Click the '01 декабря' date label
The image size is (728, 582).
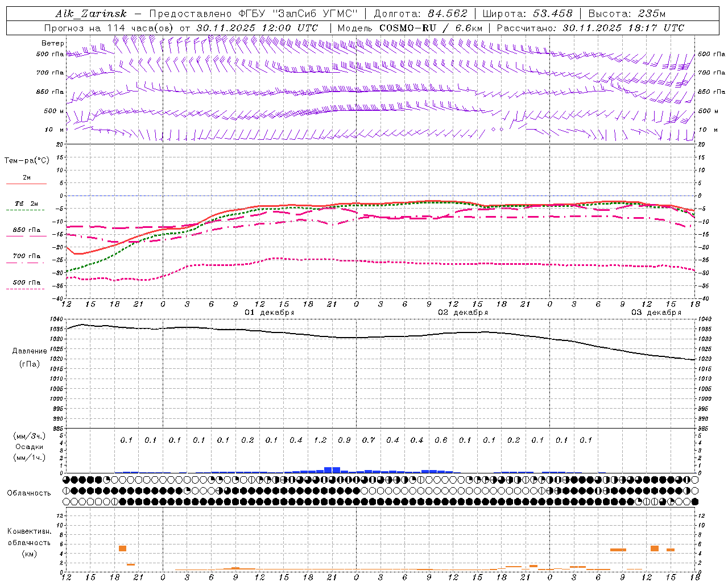click(x=270, y=313)
